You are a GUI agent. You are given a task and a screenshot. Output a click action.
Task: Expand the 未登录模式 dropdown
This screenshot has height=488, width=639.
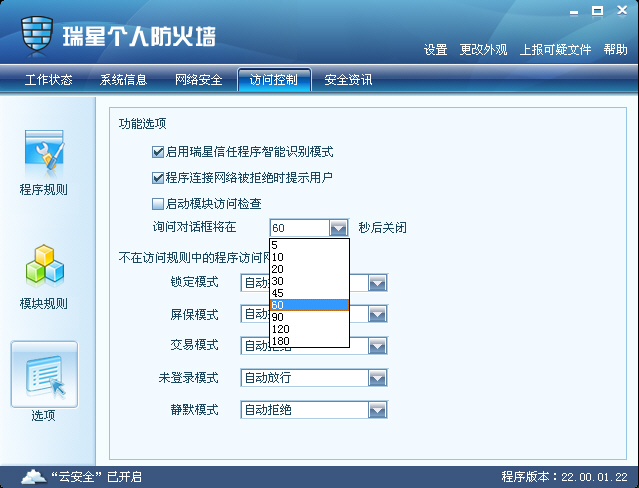click(x=377, y=378)
